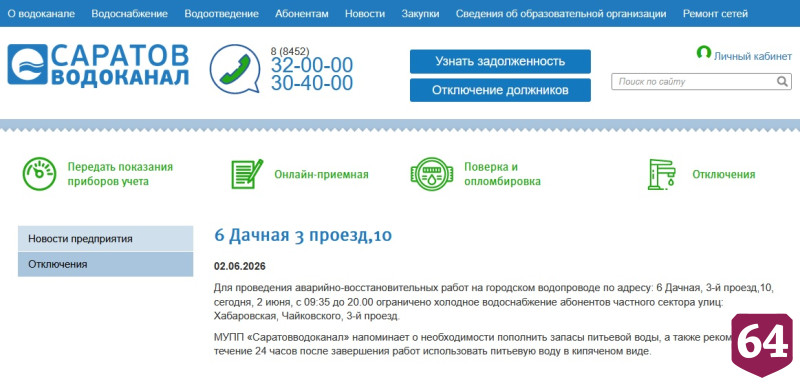The width and height of the screenshot is (800, 384).
Task: Click the Узнать задолженность button
Action: pyautogui.click(x=500, y=62)
